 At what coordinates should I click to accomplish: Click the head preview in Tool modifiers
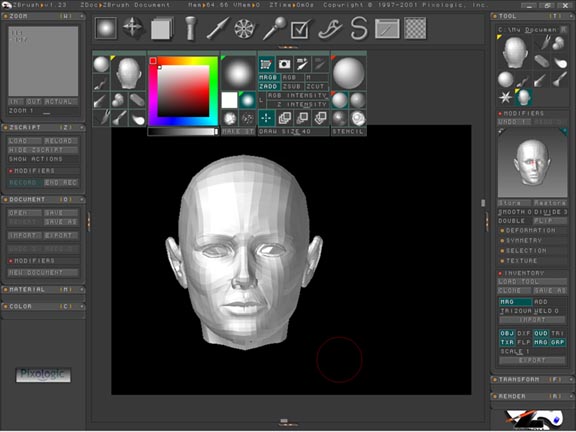532,162
